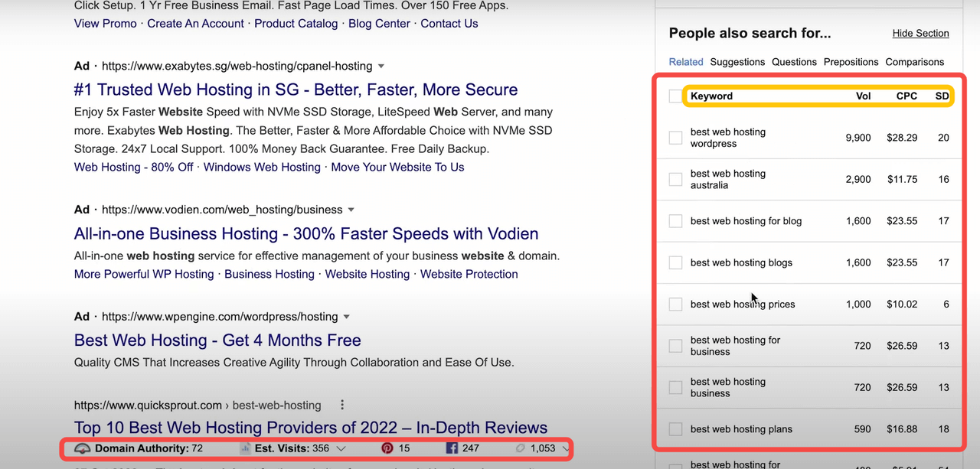This screenshot has height=469, width=980.
Task: Open the Comparisons tab
Action: (914, 62)
